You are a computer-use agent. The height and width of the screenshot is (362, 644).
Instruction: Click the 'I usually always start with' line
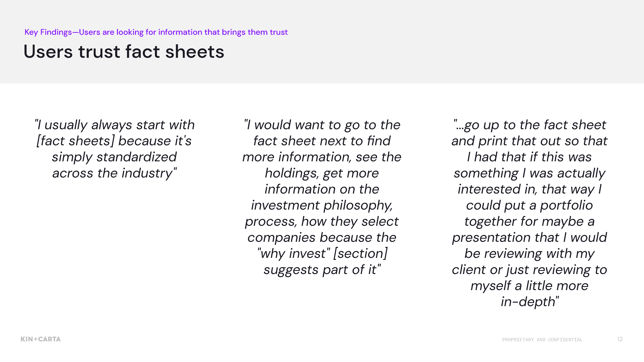(x=114, y=125)
